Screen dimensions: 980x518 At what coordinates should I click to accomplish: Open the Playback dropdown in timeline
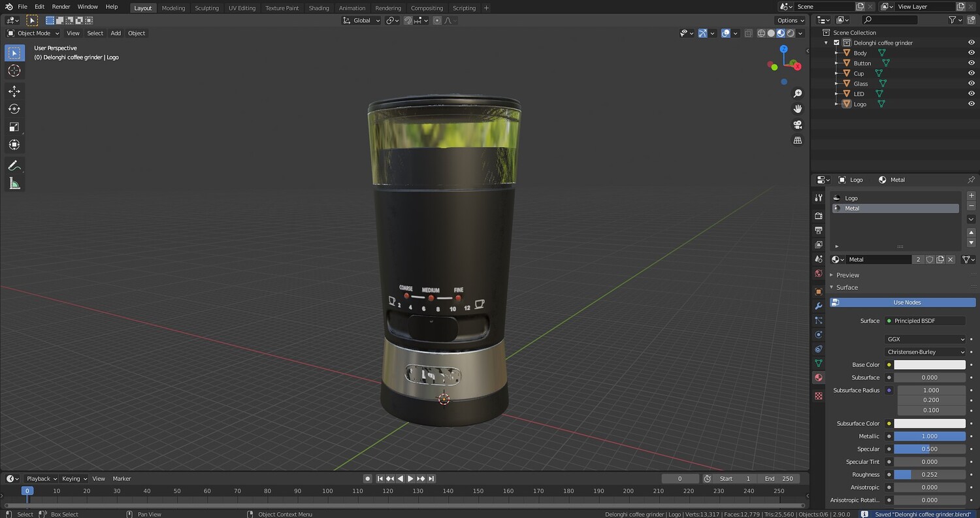pyautogui.click(x=41, y=479)
